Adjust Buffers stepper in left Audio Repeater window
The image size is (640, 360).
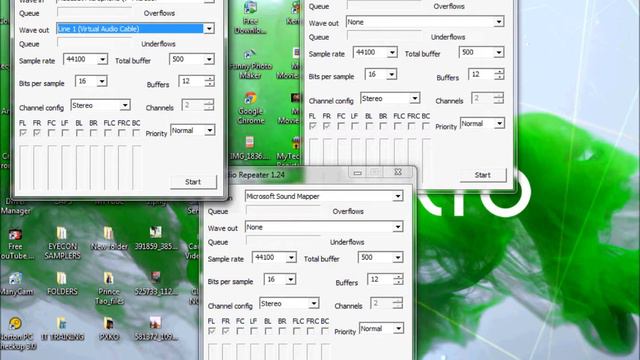pos(209,81)
